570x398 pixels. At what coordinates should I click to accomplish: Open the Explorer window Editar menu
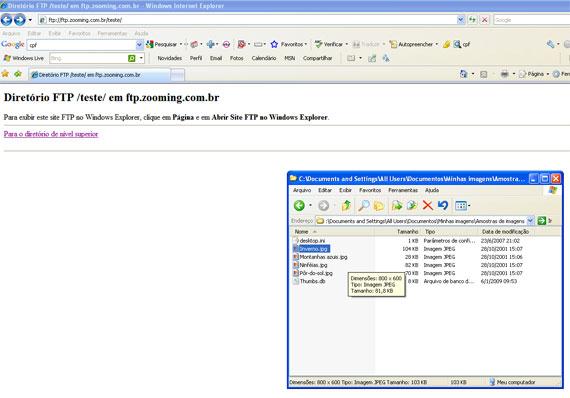[325, 190]
